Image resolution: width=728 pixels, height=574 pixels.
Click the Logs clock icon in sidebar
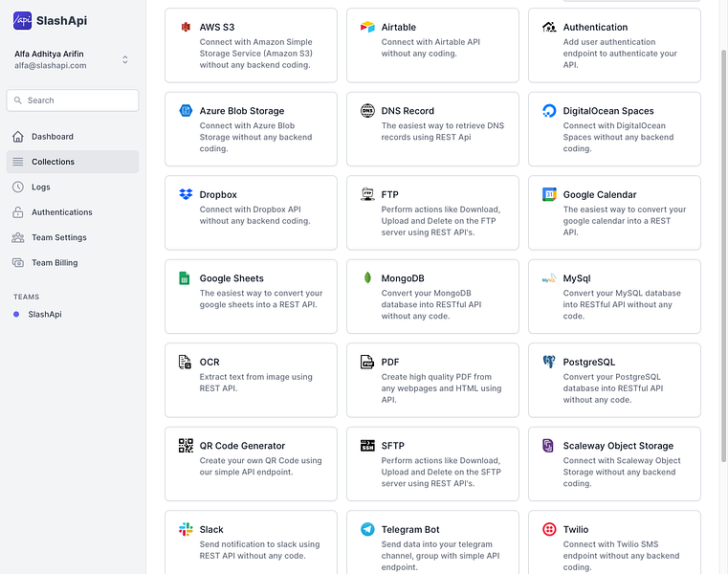pos(17,187)
